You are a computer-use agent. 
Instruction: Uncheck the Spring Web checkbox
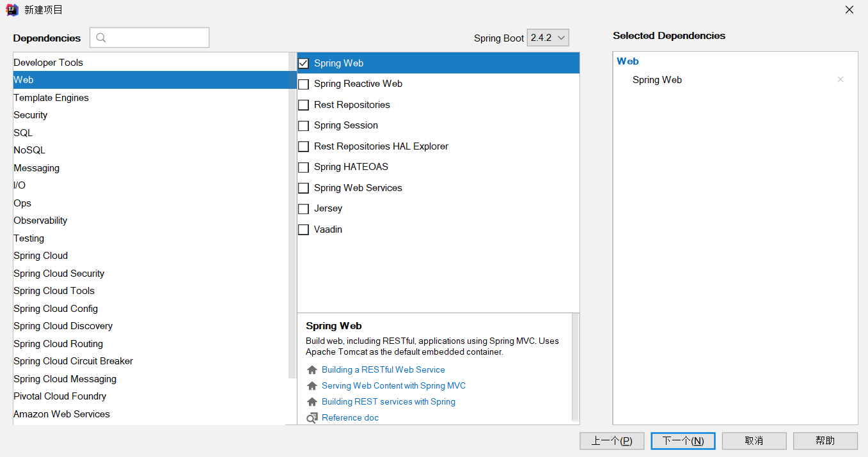pos(304,63)
